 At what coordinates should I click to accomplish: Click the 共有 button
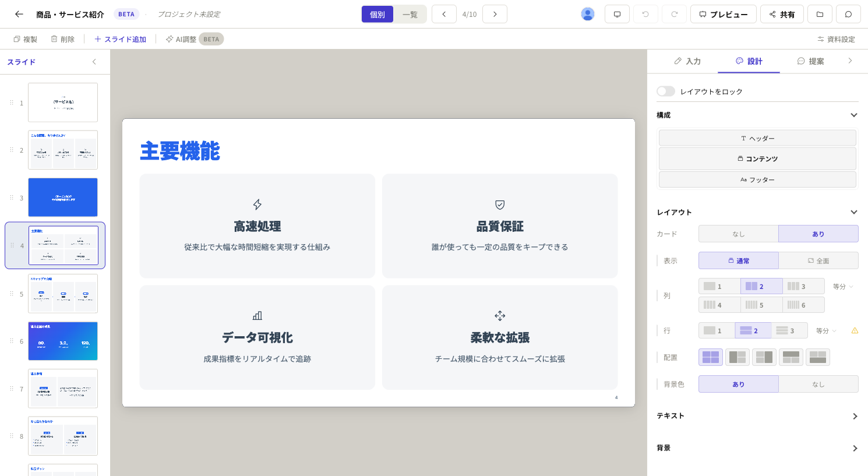[x=782, y=14]
